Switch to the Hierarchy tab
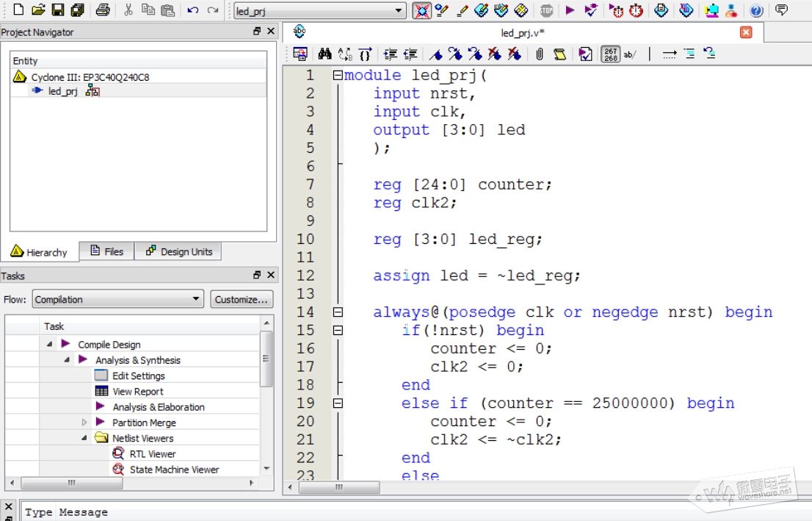 pyautogui.click(x=40, y=252)
